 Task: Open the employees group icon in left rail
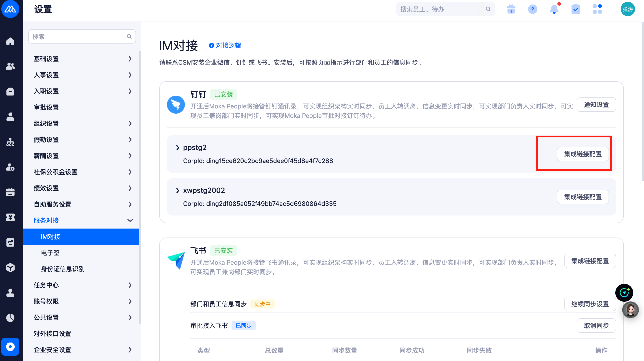[x=10, y=66]
